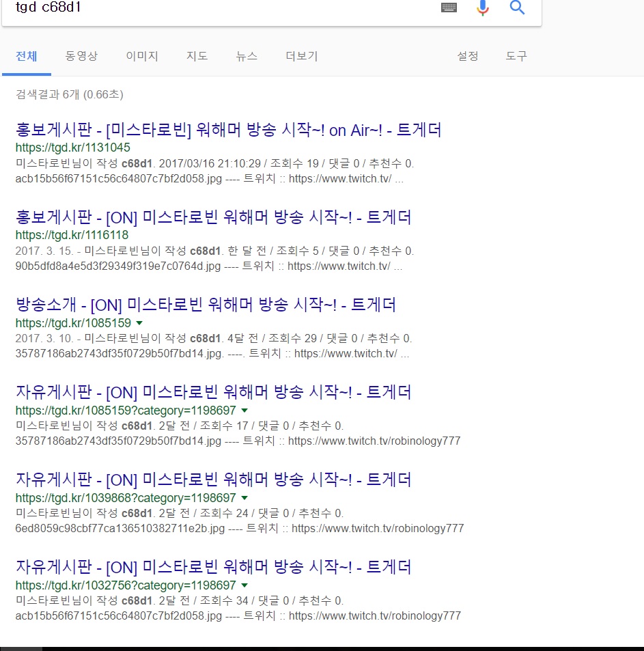Open the 지도 tab

(197, 56)
